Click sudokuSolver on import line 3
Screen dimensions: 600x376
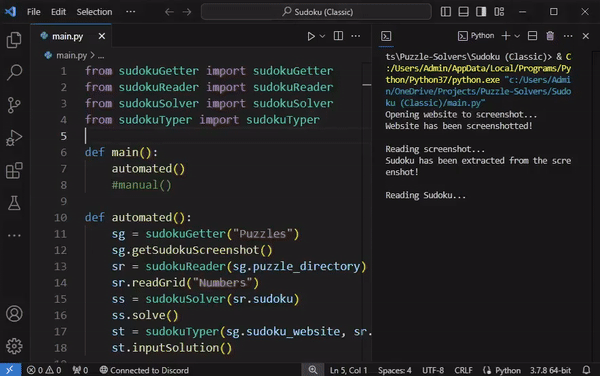point(158,104)
